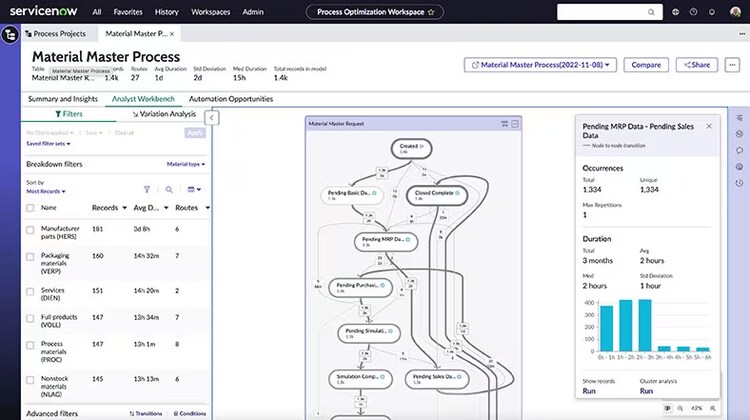Check the Nonstock materials (NLAG) row

pos(30,380)
